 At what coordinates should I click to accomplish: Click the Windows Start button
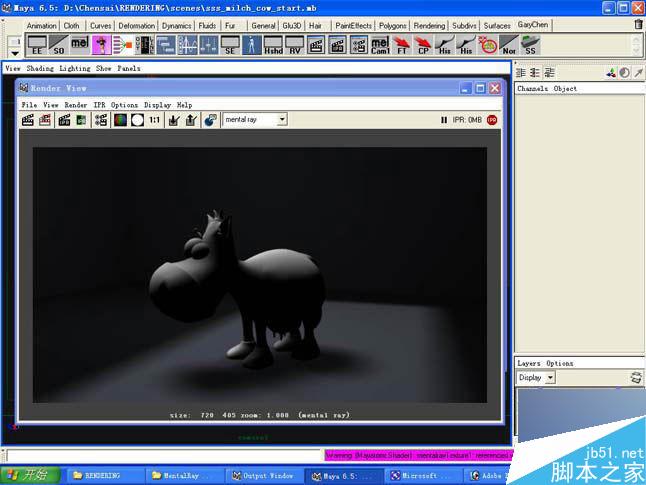pyautogui.click(x=30, y=475)
